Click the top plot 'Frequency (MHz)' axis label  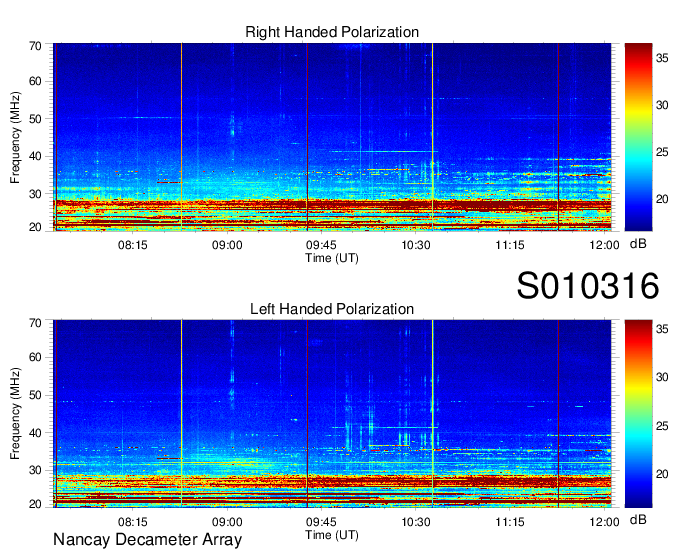(x=15, y=137)
